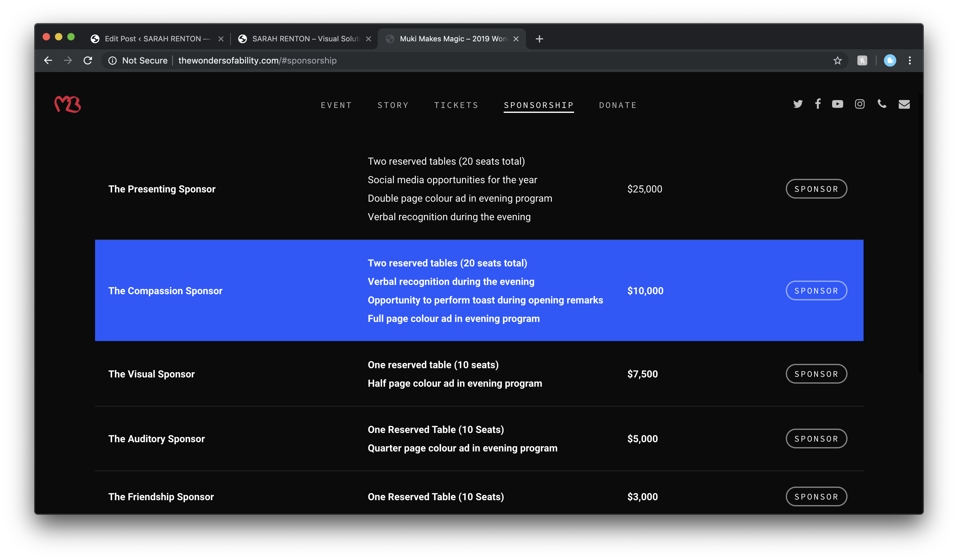958x560 pixels.
Task: Open the YouTube channel icon
Action: 838,104
